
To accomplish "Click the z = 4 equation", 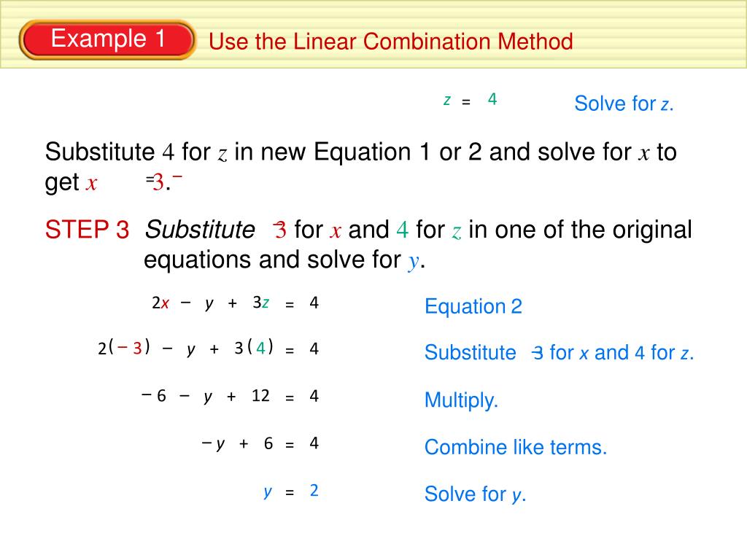I will pyautogui.click(x=471, y=100).
